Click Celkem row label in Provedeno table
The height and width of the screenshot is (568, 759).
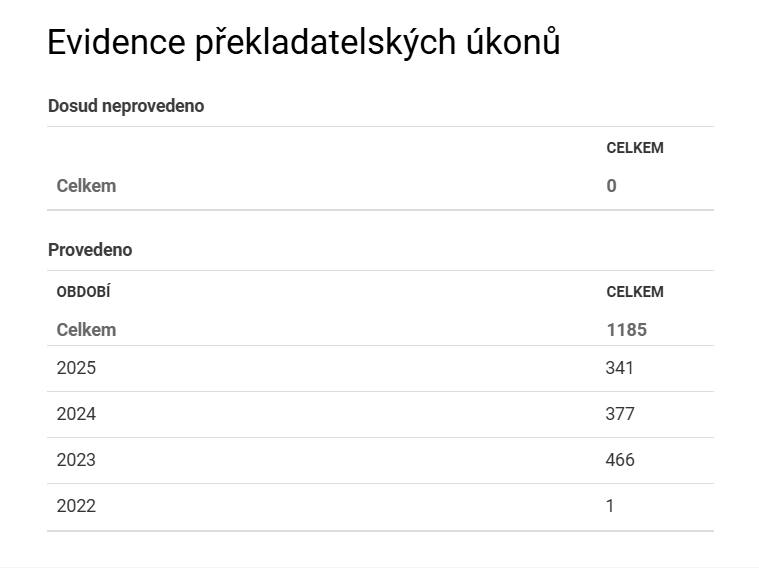(86, 330)
